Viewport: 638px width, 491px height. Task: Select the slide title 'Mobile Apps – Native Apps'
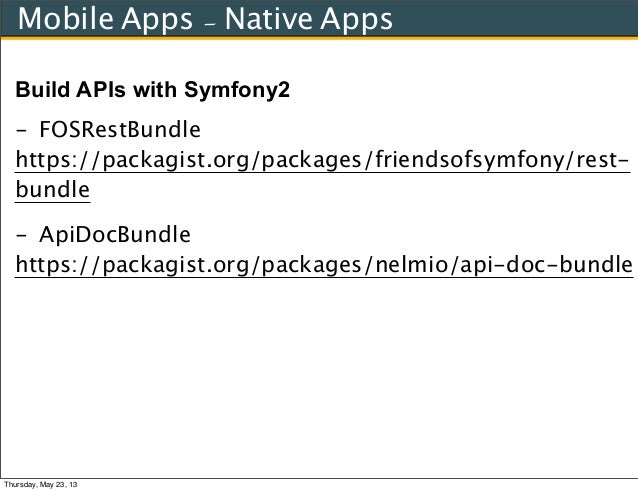point(205,19)
